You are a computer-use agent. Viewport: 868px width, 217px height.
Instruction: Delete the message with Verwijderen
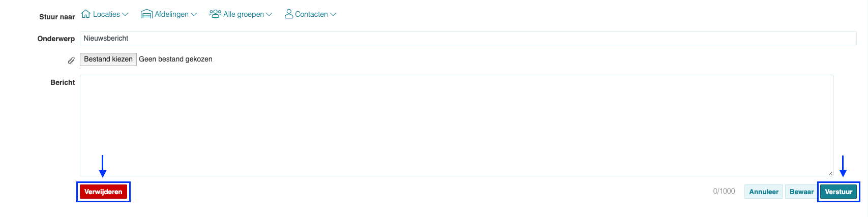[x=103, y=192]
